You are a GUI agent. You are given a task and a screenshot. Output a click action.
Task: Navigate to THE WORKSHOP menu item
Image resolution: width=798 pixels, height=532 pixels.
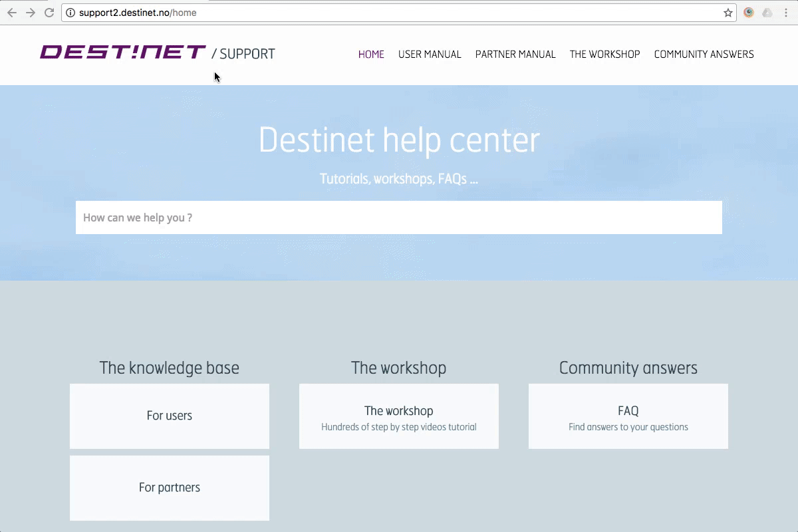point(604,55)
